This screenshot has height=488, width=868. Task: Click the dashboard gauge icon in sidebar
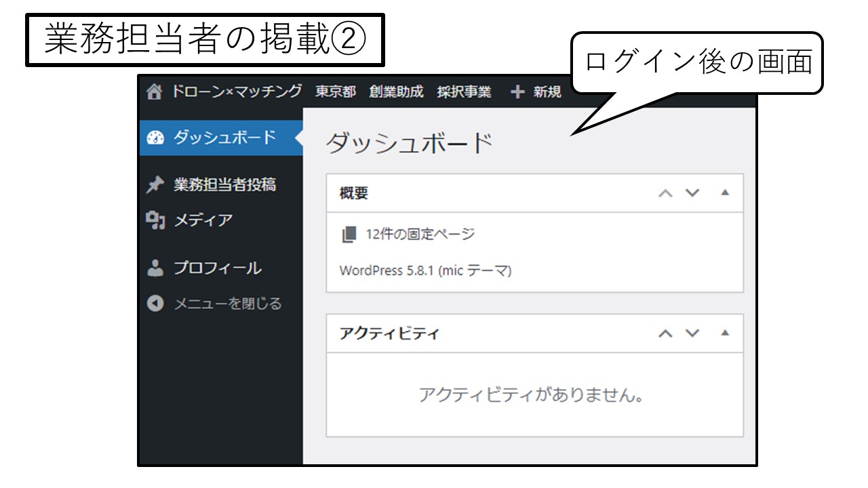(x=155, y=138)
